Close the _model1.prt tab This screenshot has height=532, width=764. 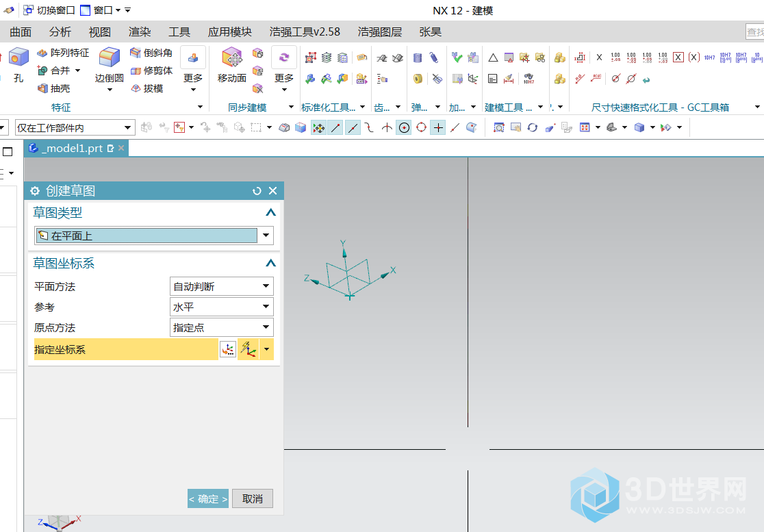(121, 148)
